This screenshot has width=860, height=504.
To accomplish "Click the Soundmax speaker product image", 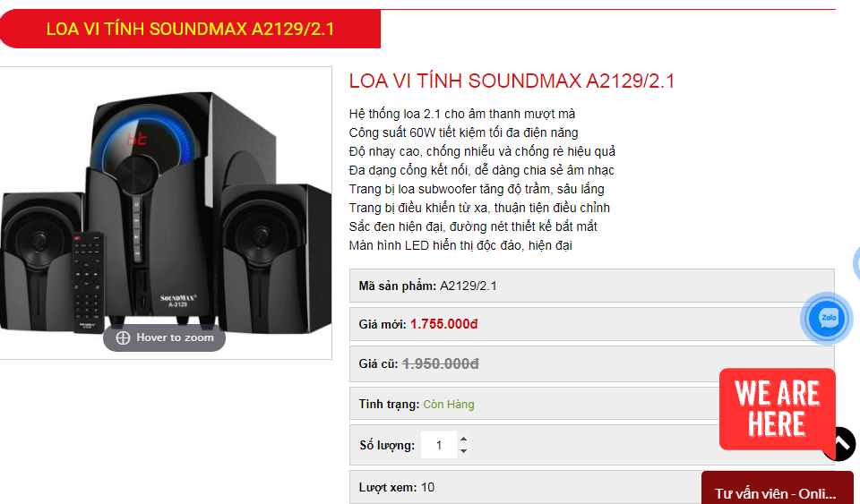I will click(x=166, y=213).
